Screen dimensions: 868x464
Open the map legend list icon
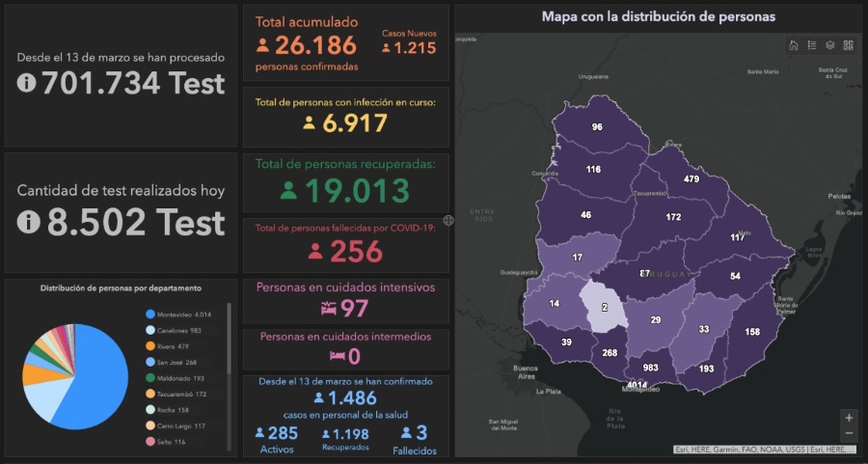coord(811,45)
